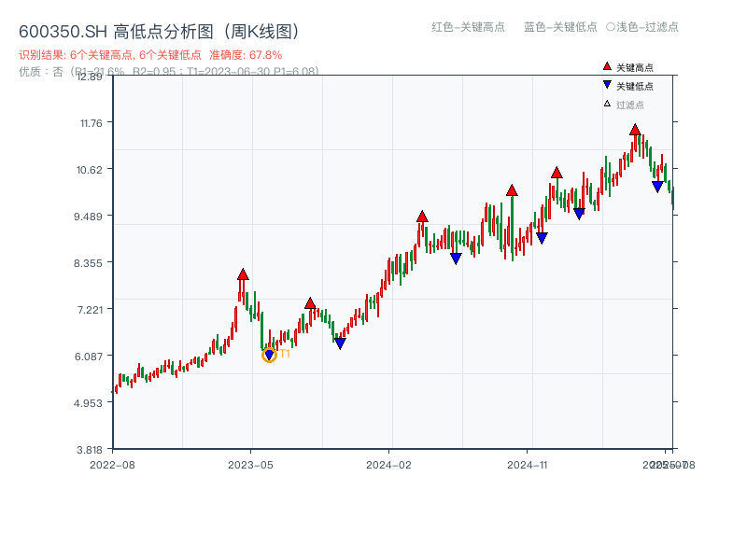Click the 红色-关键高点 header text
The image size is (747, 560).
468,27
